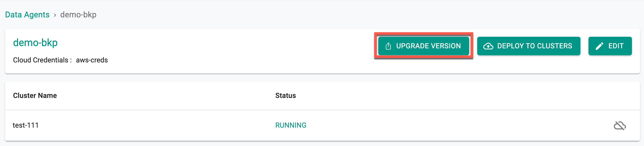This screenshot has height=146, width=644.
Task: Click the Deploy to Clusters button label
Action: point(535,46)
